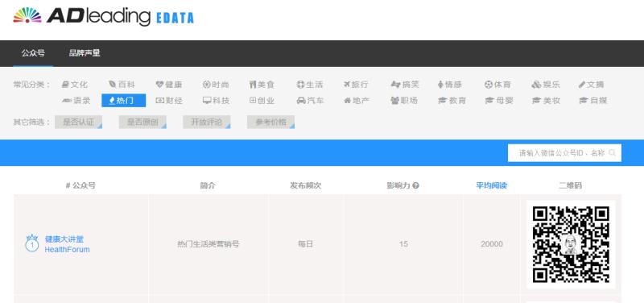Show help for 影响力 column
Viewport: 644px width, 303px height.
point(415,186)
